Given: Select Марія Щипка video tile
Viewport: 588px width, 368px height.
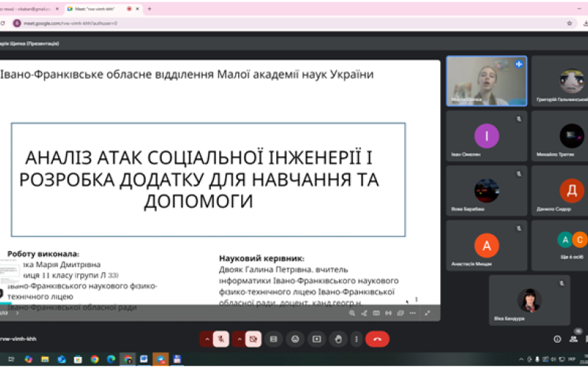Looking at the screenshot, I should pyautogui.click(x=487, y=81).
